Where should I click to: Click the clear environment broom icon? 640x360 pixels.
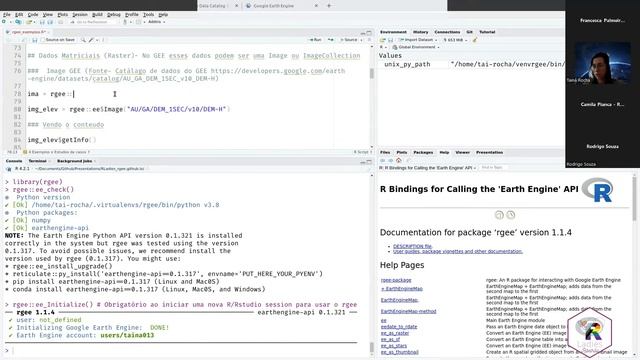(475, 40)
